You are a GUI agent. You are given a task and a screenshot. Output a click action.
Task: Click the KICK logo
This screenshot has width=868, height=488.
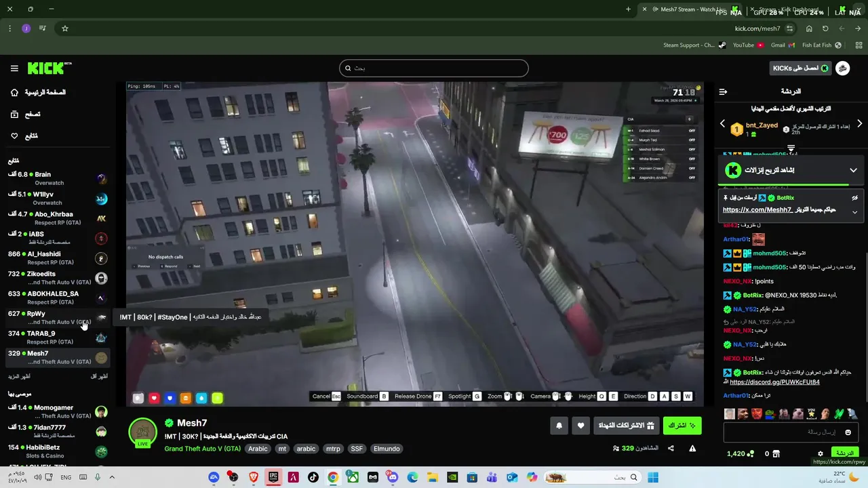49,68
